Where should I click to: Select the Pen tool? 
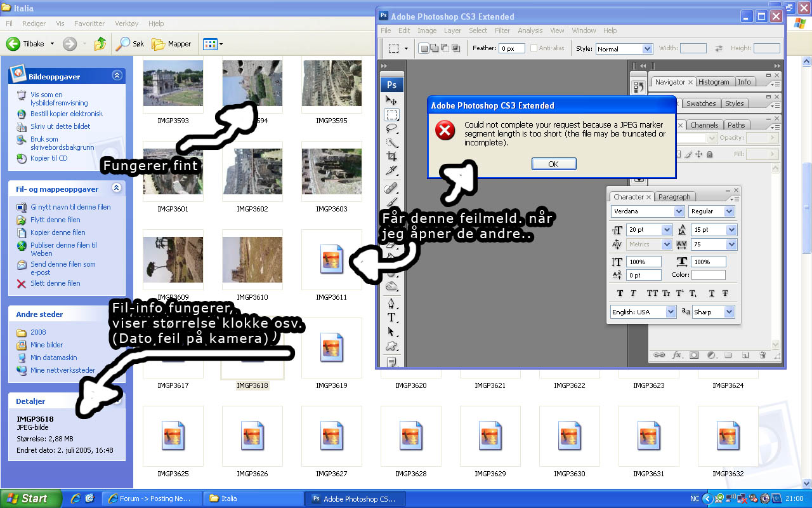[x=391, y=302]
